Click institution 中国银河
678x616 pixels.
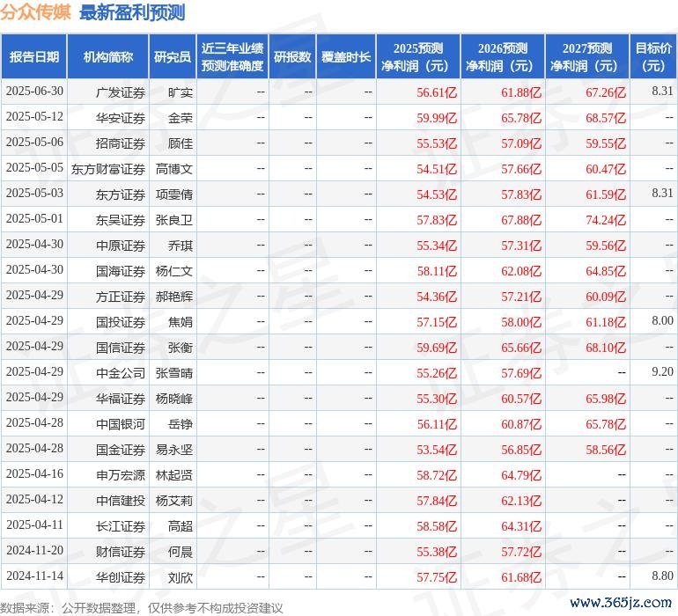[x=121, y=424]
